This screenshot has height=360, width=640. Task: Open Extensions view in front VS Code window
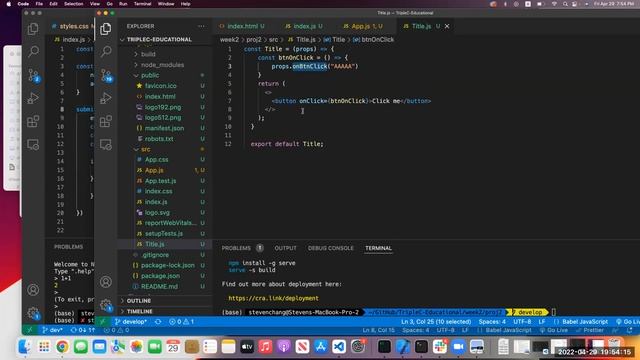point(106,121)
